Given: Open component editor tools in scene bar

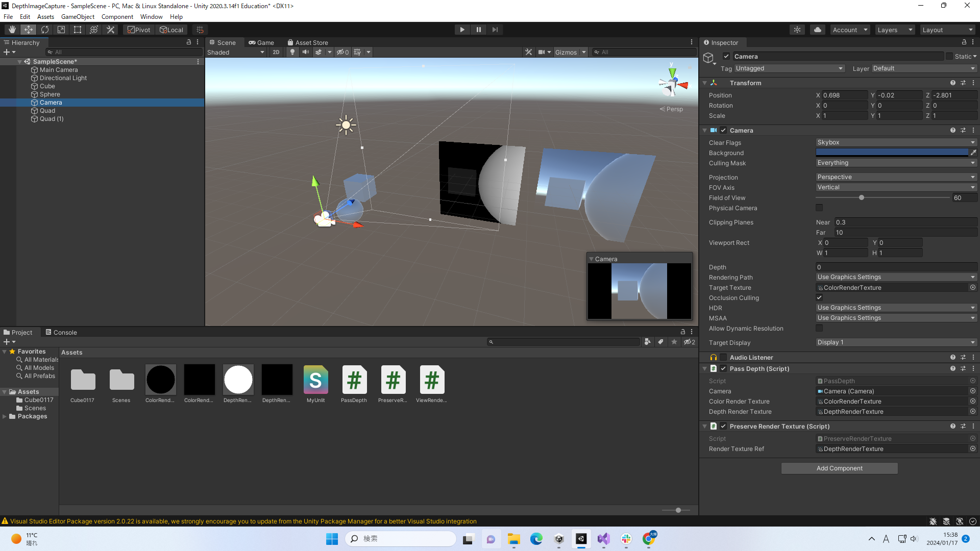Looking at the screenshot, I should pyautogui.click(x=529, y=52).
